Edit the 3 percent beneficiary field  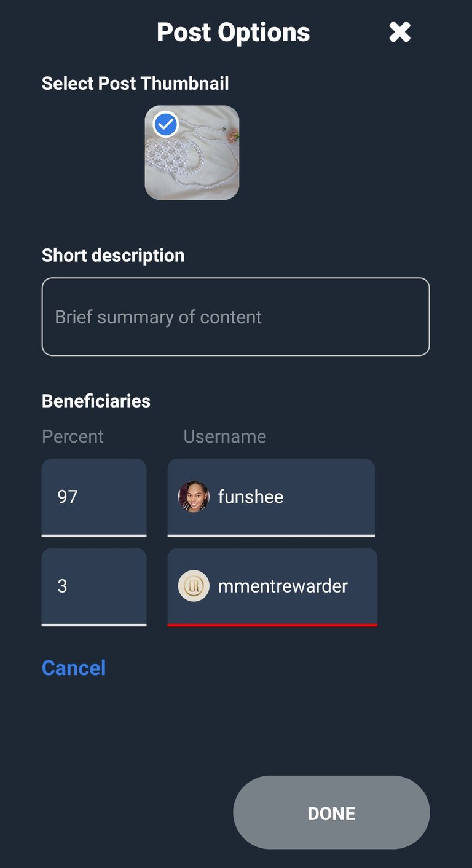(93, 586)
